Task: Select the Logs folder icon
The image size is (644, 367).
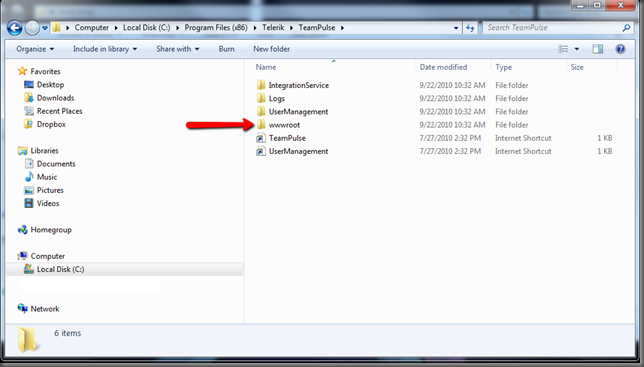Action: [261, 98]
